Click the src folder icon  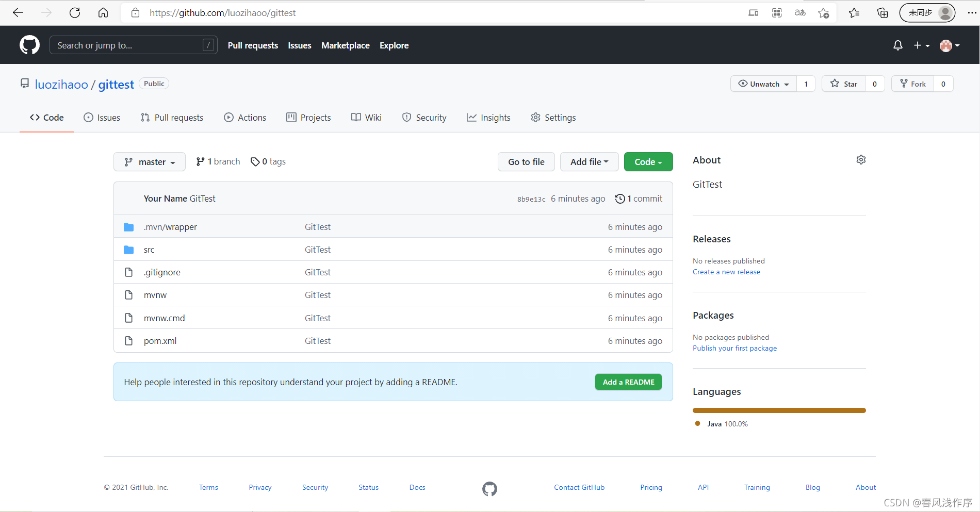click(x=129, y=250)
